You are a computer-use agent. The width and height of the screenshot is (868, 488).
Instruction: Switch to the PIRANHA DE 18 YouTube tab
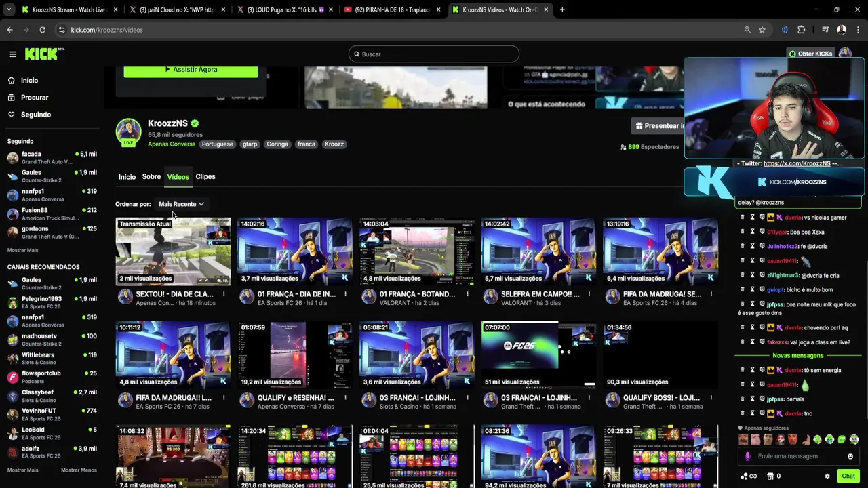(391, 9)
